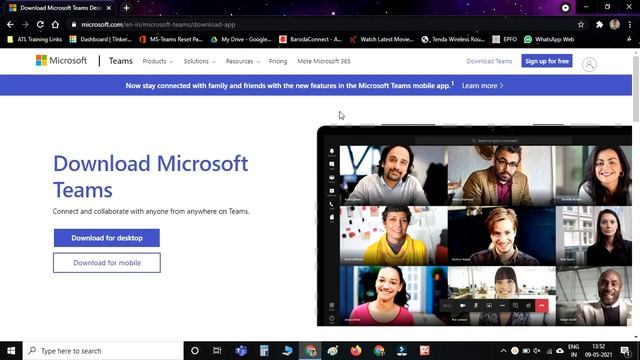Open the OneDrive cloud tray icon
Screen dimensions: 640x360
click(x=560, y=351)
